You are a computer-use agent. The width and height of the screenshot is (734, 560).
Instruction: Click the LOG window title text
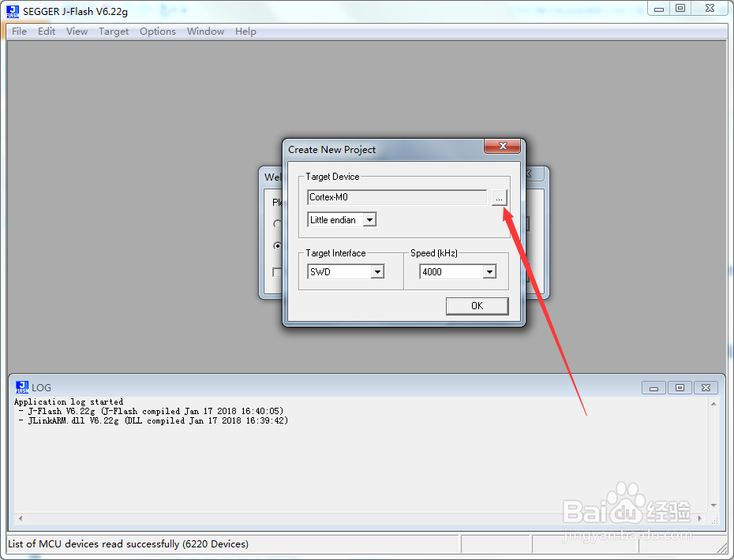(x=41, y=388)
